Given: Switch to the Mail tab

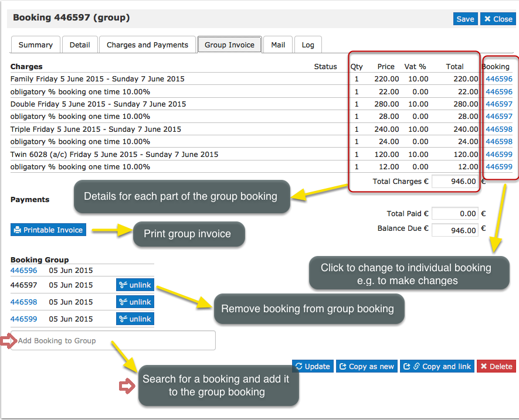Looking at the screenshot, I should pos(278,45).
